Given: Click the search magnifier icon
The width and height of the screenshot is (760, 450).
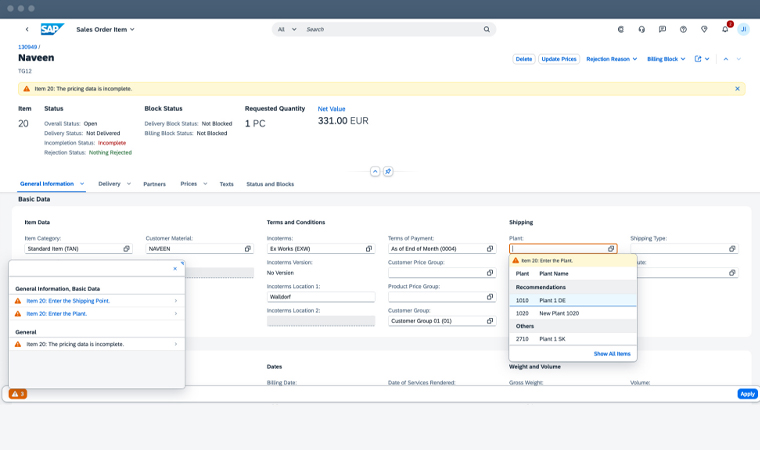Looking at the screenshot, I should pyautogui.click(x=487, y=29).
